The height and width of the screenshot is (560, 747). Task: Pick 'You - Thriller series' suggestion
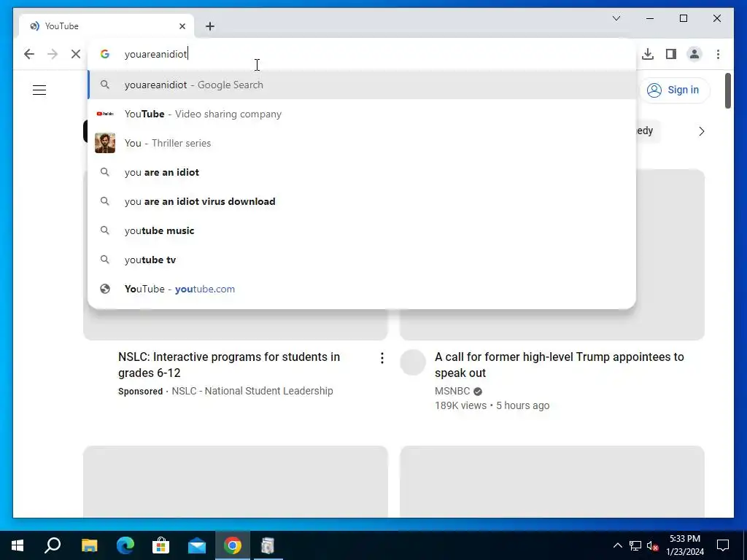(362, 143)
